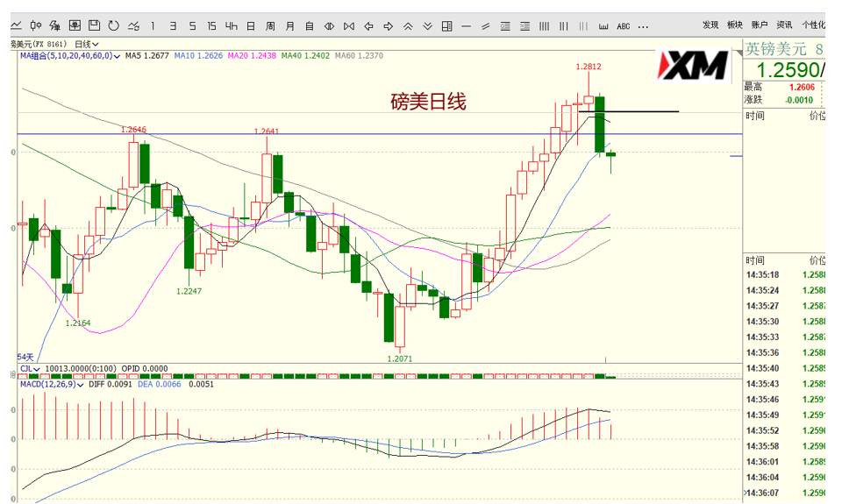This screenshot has width=842, height=504.
Task: Click second horizontal bands drawing icon
Action: coord(524,25)
